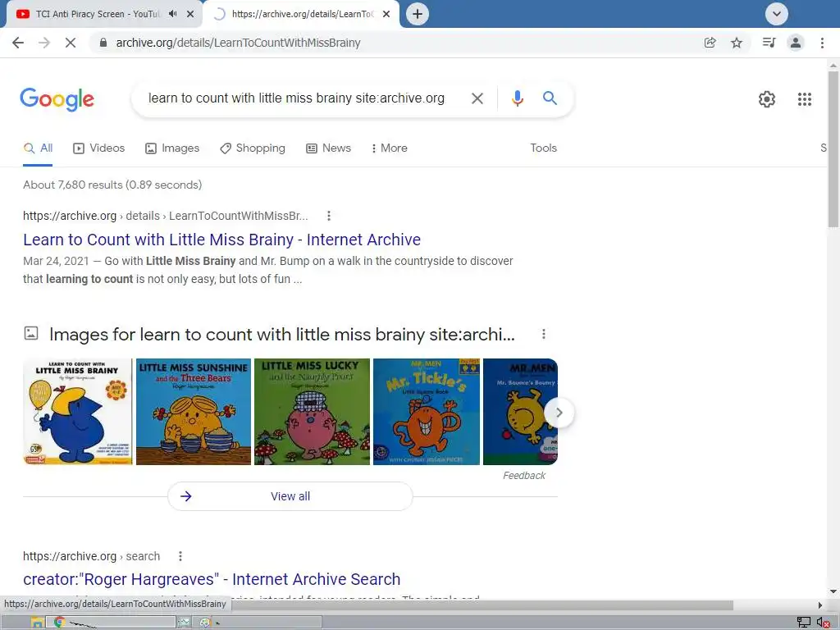Open creator Roger Hargreaves Internet Archive Search link
Image resolution: width=840 pixels, height=630 pixels.
click(x=212, y=579)
